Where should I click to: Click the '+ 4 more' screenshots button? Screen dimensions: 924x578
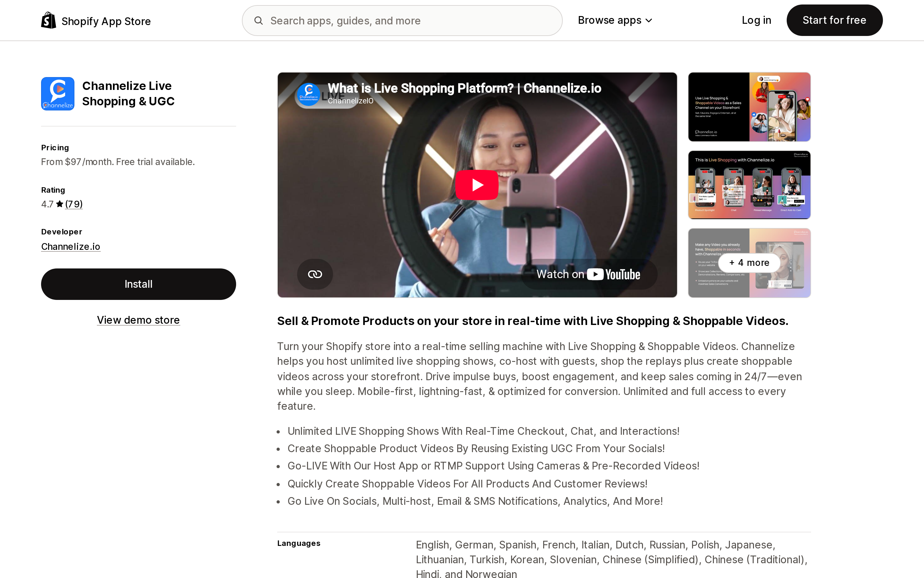pyautogui.click(x=749, y=263)
